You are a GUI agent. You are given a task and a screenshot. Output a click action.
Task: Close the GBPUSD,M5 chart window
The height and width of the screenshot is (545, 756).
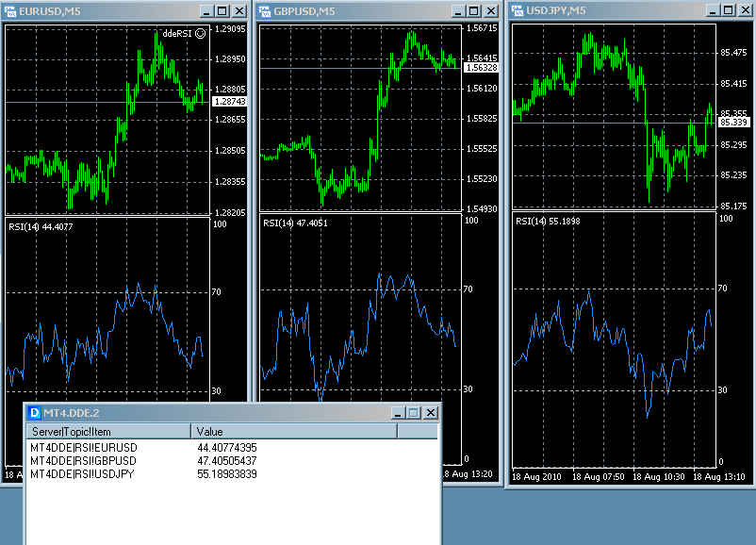(x=490, y=11)
